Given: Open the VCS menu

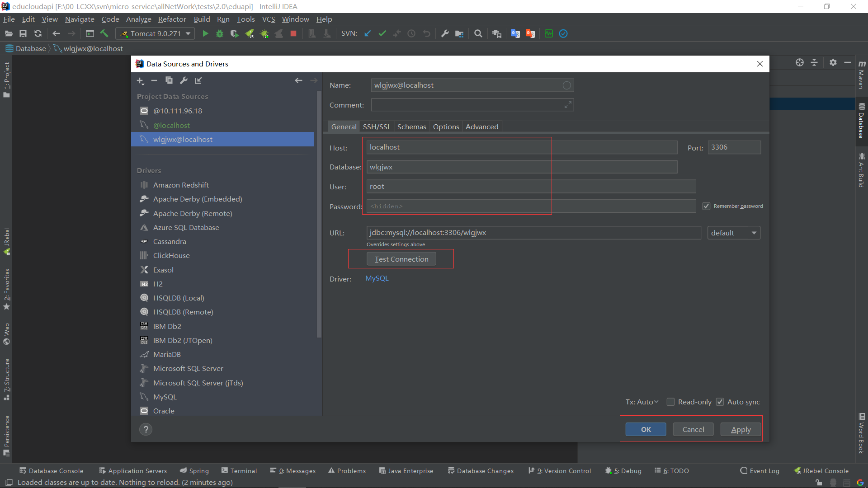Looking at the screenshot, I should [x=269, y=19].
